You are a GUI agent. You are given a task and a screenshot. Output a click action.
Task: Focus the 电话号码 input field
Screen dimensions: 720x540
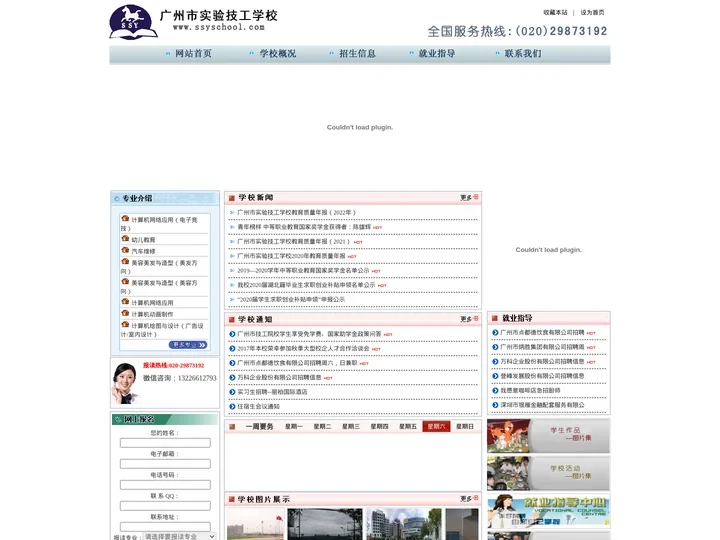click(165, 485)
